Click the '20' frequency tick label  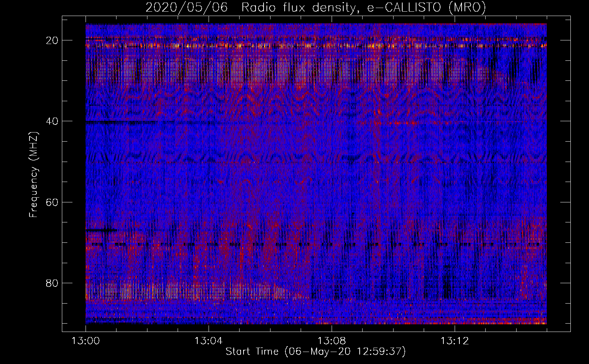click(x=52, y=40)
